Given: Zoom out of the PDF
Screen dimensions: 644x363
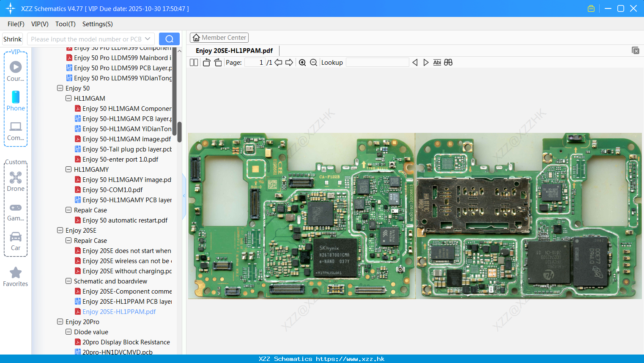Looking at the screenshot, I should click(313, 63).
